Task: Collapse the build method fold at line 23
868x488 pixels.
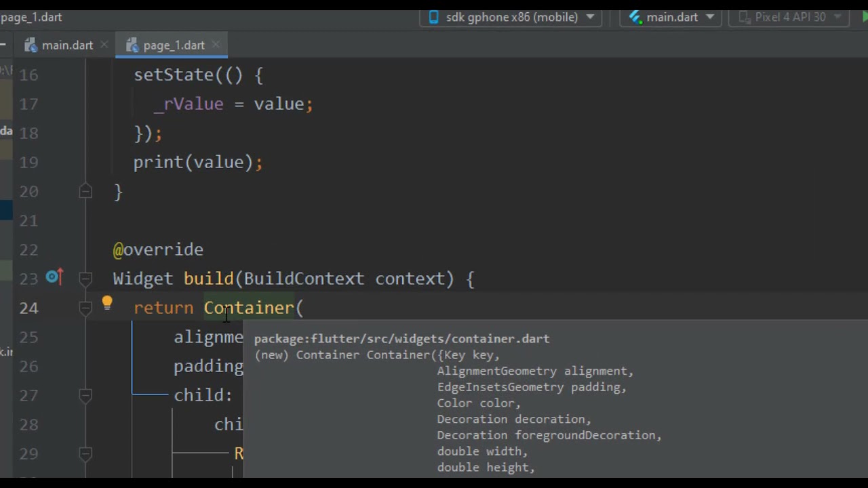Action: pos(85,279)
